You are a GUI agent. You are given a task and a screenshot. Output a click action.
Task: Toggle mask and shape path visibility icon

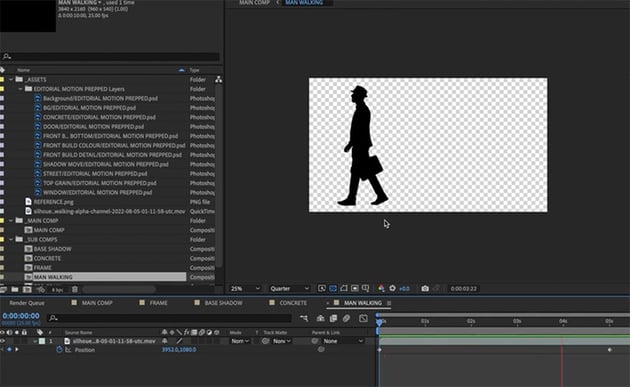344,288
